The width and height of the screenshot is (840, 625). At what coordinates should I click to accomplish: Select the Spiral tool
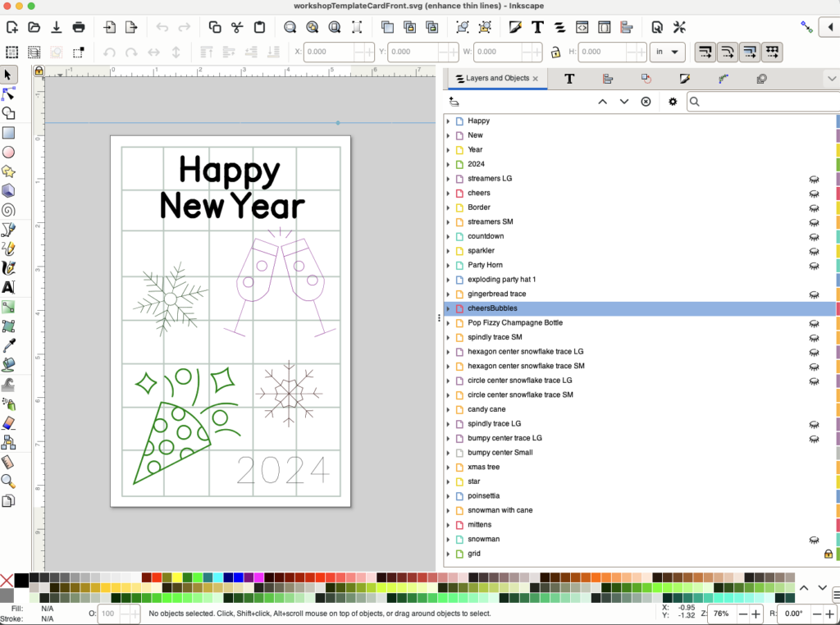[8, 210]
